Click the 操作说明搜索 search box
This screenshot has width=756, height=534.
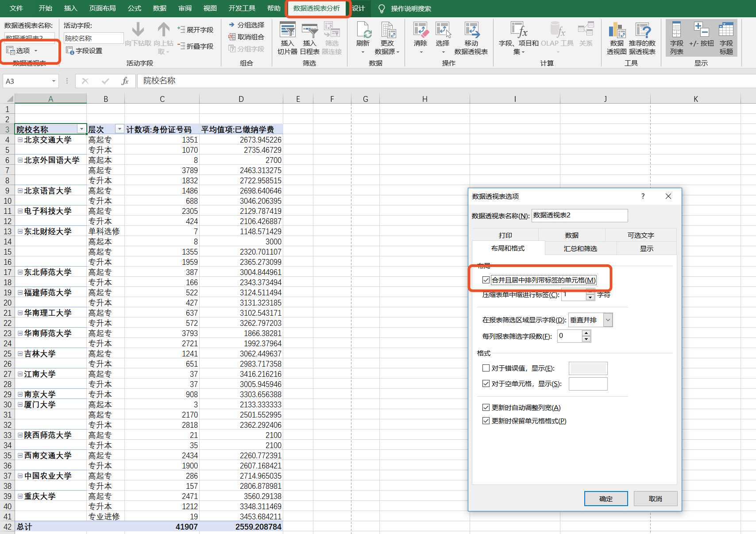[411, 8]
